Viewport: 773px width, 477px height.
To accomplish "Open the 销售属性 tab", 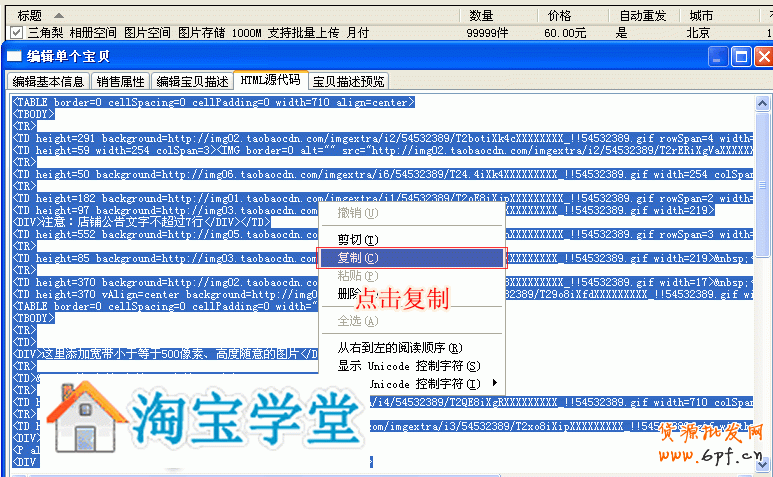I will (120, 81).
